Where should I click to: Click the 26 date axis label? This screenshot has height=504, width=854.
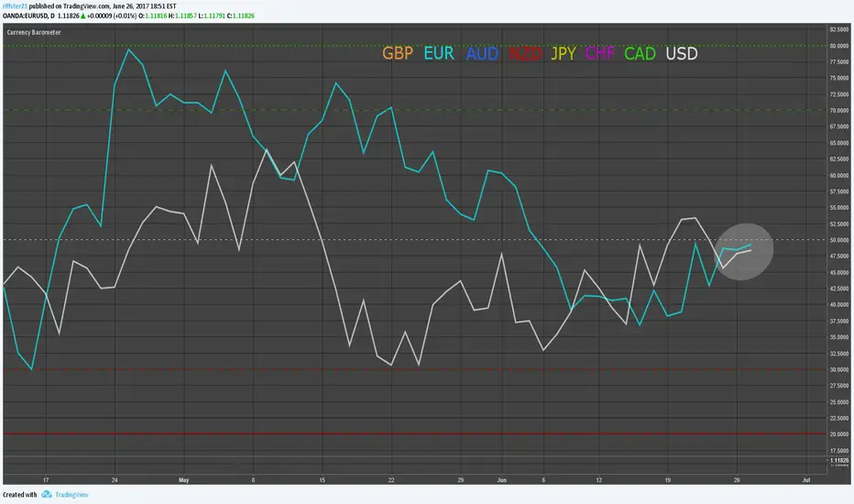737,480
